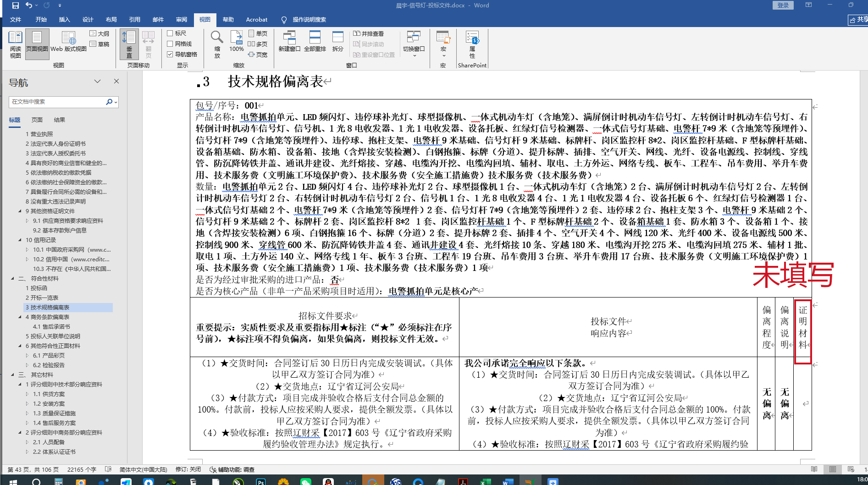Click the 第 43 页 page indicator
868x485 pixels.
[x=33, y=469]
